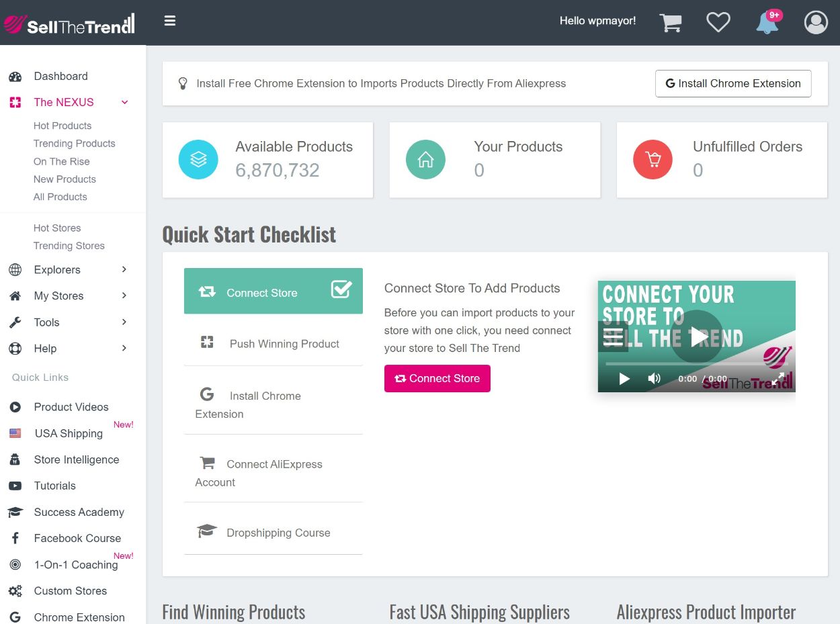The image size is (840, 624).
Task: Open the Store Intelligence quick link
Action: pos(77,459)
